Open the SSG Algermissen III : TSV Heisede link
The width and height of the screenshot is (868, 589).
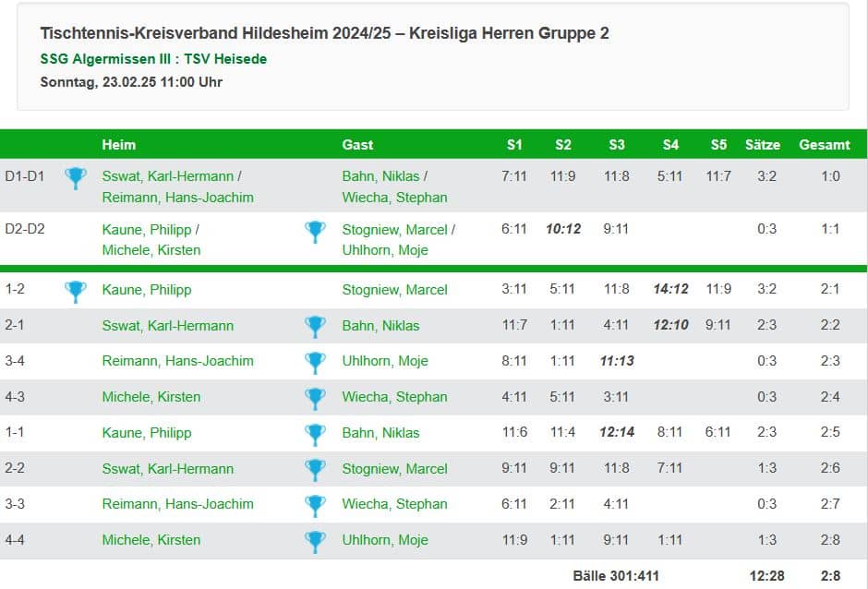point(153,59)
